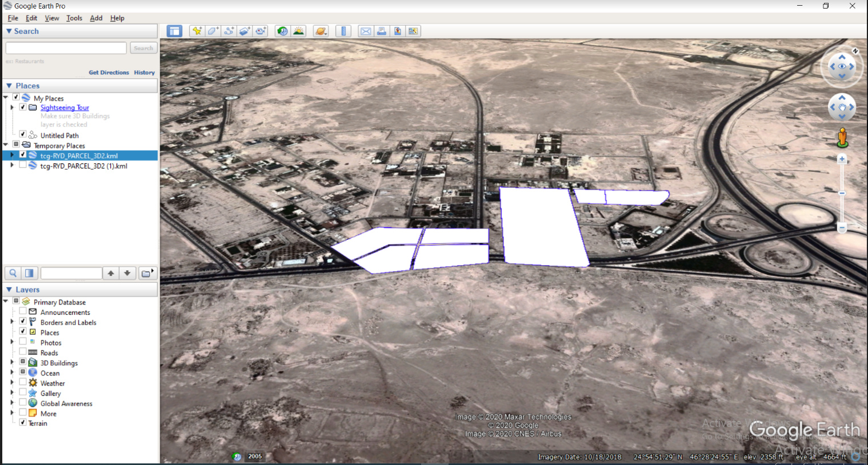868x465 pixels.
Task: Open the Sightseeing Tour link
Action: point(65,107)
